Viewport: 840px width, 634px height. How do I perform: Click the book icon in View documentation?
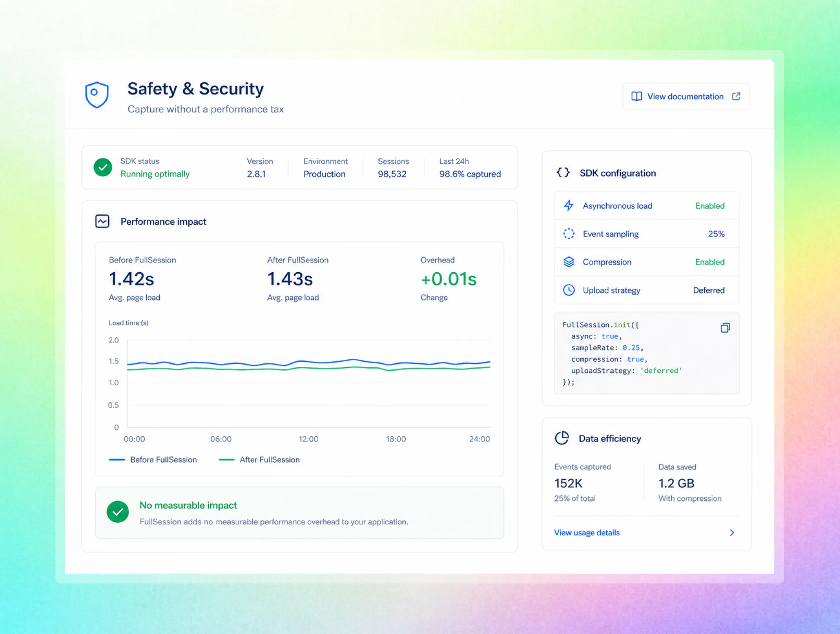(x=636, y=96)
